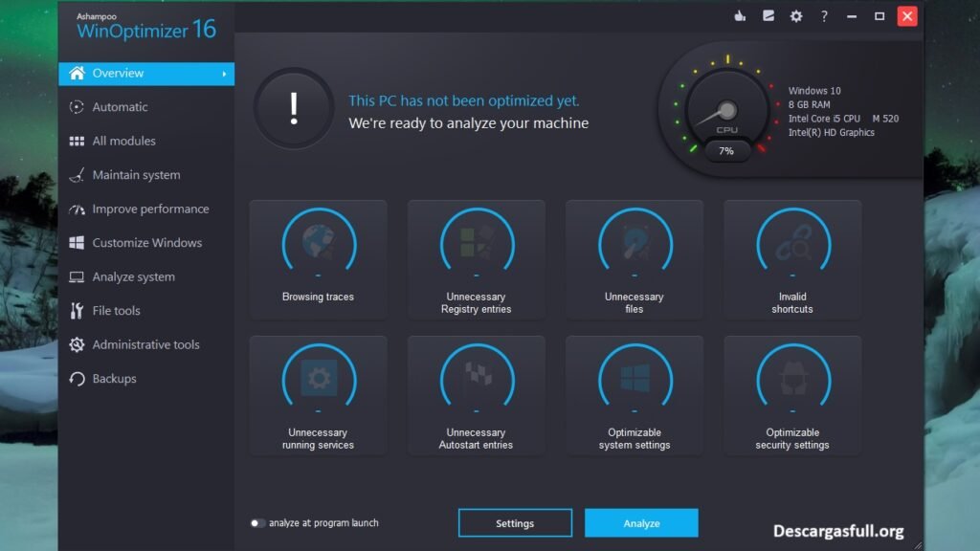This screenshot has width=980, height=551.
Task: Open the settings gear icon in title bar
Action: coord(795,16)
